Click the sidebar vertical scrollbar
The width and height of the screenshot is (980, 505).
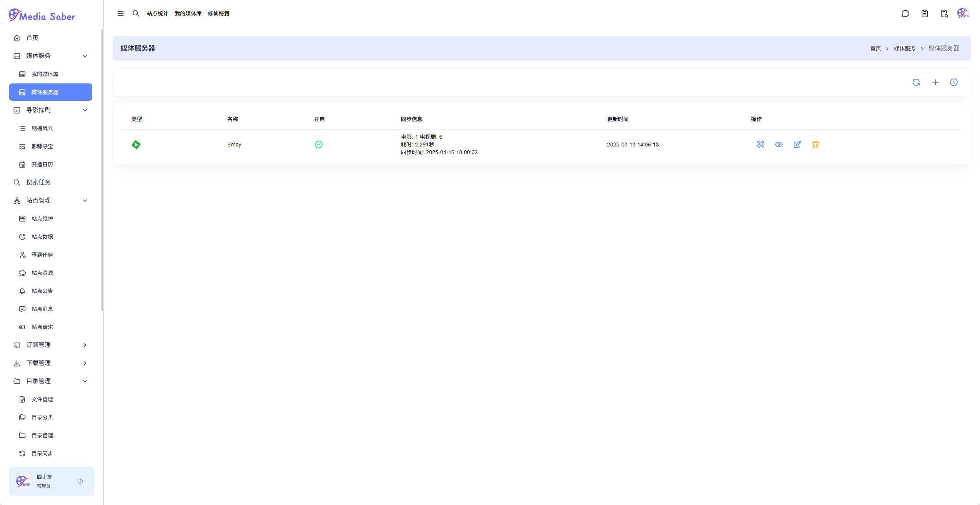[x=102, y=169]
